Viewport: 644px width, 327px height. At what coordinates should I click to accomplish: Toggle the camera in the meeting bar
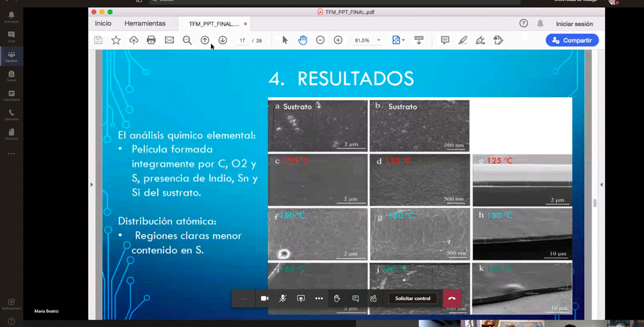coord(264,298)
